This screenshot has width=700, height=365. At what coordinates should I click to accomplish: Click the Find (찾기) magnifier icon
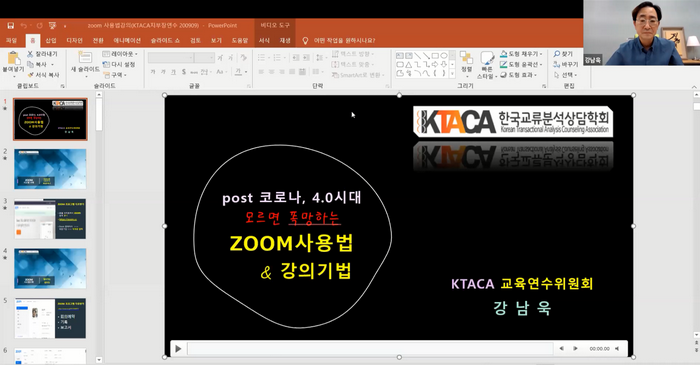coord(557,54)
